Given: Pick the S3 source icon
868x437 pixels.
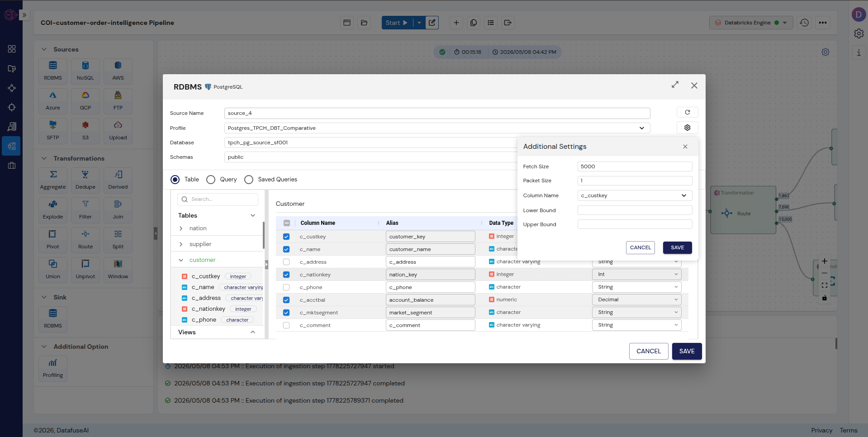Looking at the screenshot, I should [85, 130].
